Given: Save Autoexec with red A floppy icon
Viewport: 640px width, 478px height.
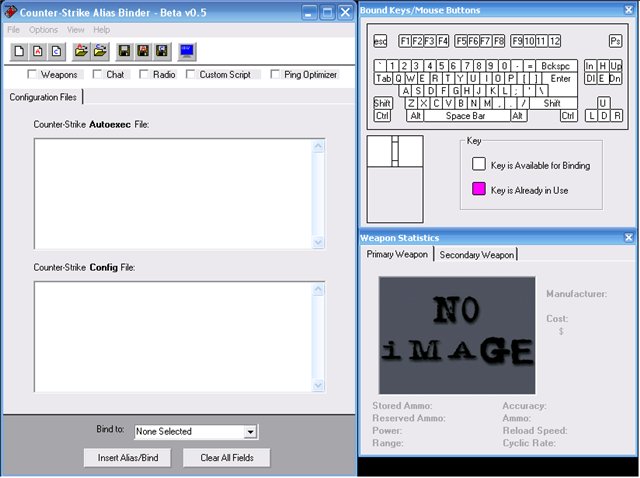Looking at the screenshot, I should (x=143, y=51).
